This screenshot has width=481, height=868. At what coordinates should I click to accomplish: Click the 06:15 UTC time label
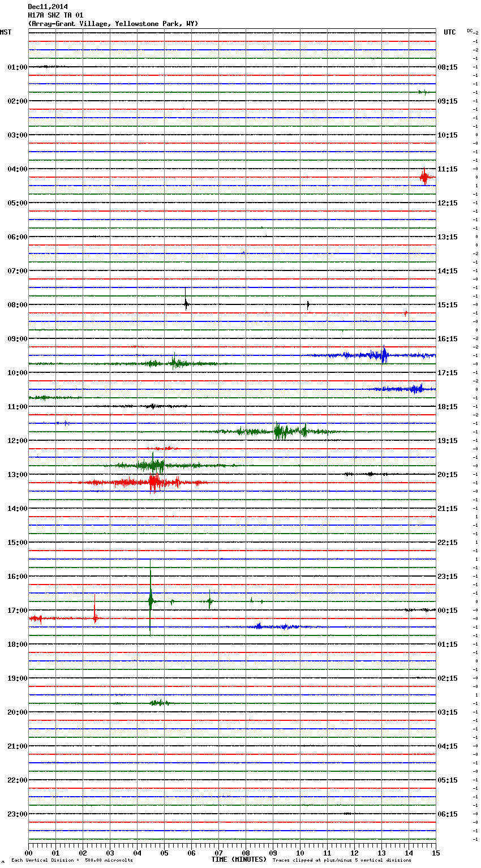click(448, 814)
